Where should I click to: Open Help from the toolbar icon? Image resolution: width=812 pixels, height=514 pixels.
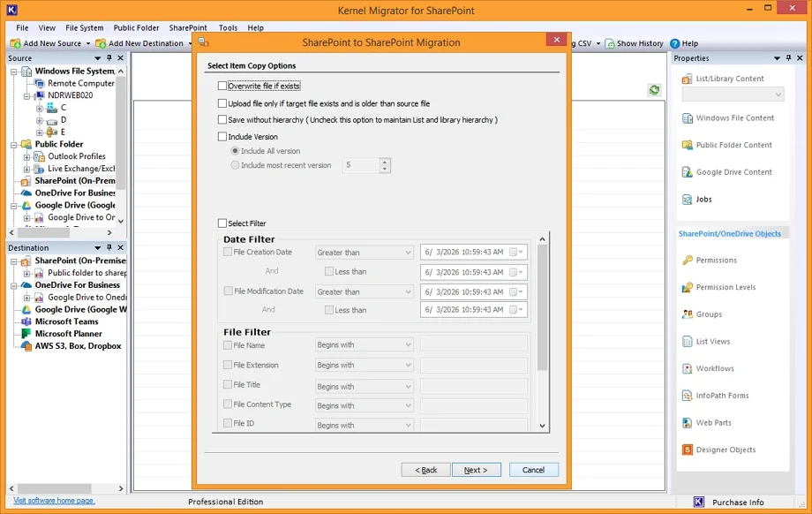[675, 43]
